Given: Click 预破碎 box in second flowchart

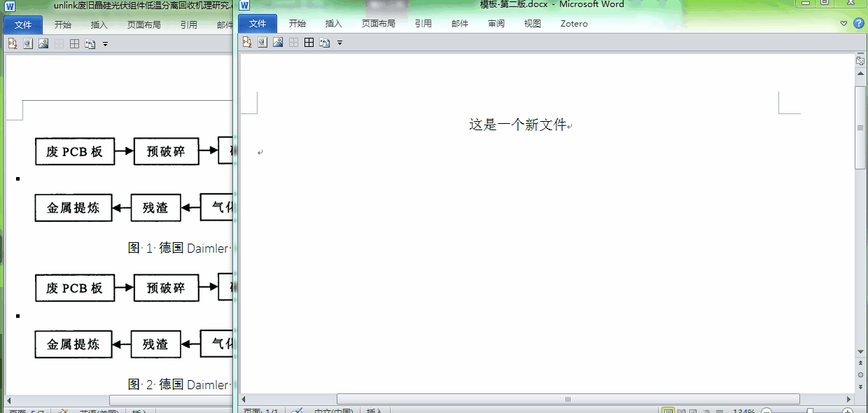Looking at the screenshot, I should (x=165, y=288).
